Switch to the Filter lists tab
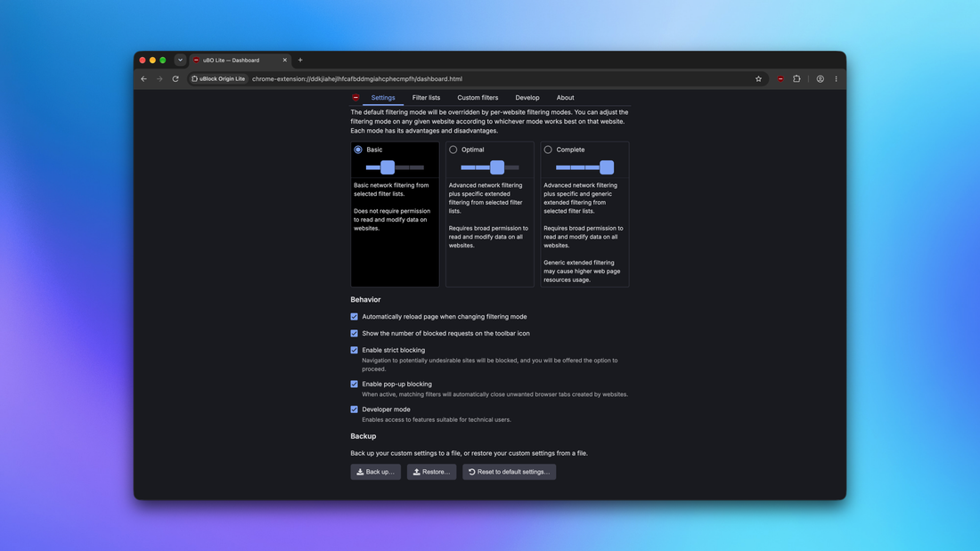 (426, 97)
